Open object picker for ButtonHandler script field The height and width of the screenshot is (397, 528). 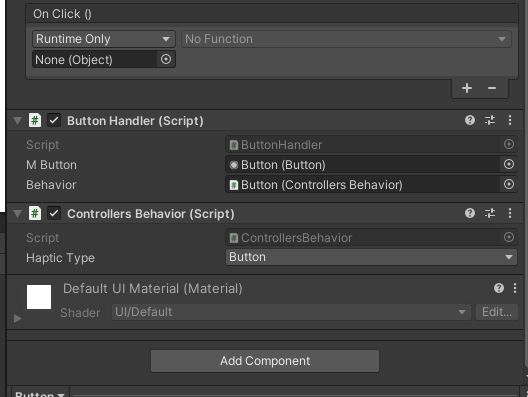pyautogui.click(x=509, y=144)
